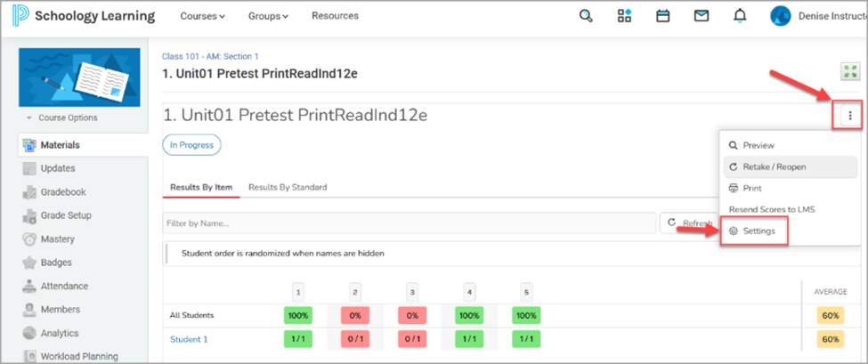Click the three-dot more options button

click(x=850, y=115)
